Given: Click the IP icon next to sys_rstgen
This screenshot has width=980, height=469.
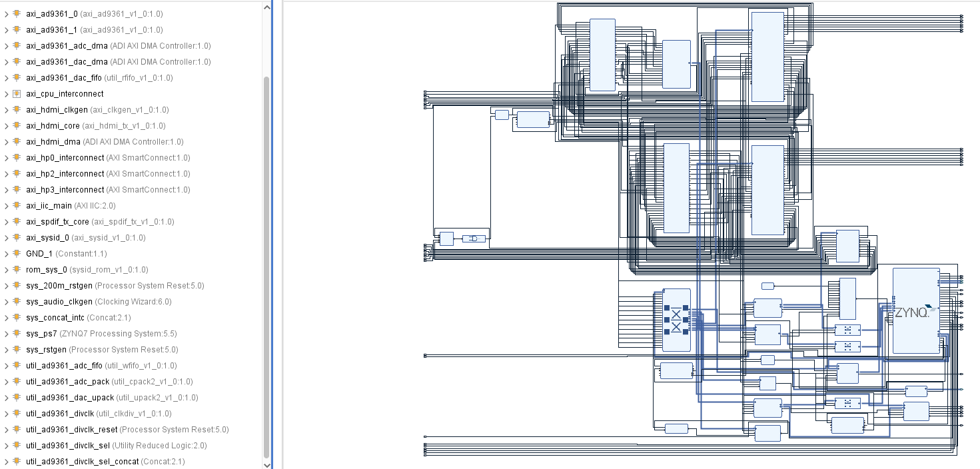Looking at the screenshot, I should (16, 349).
